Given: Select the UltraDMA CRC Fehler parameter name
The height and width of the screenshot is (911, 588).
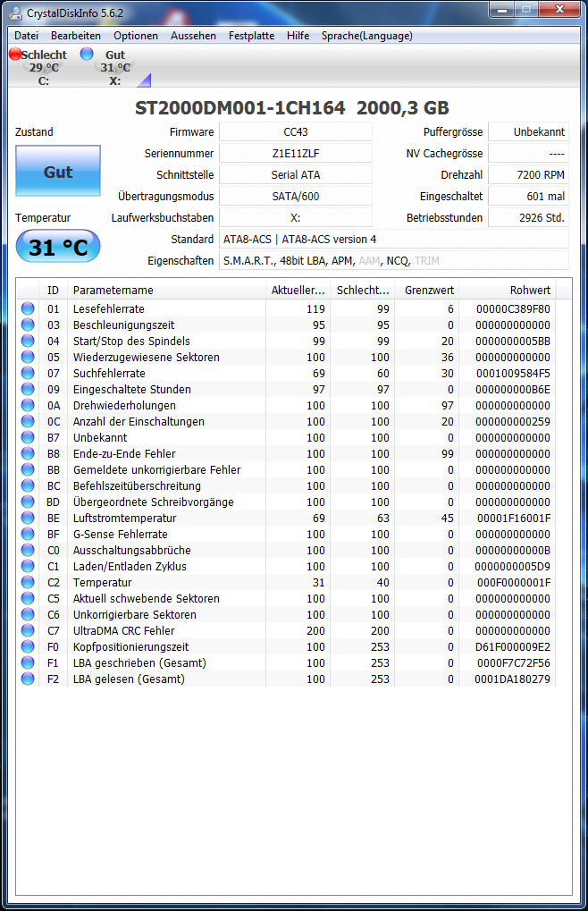Looking at the screenshot, I should click(123, 630).
